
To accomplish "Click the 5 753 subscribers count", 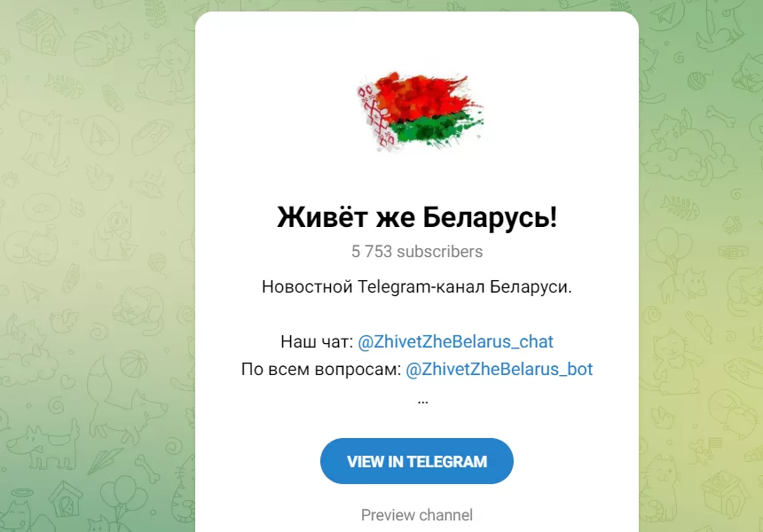I will (417, 252).
